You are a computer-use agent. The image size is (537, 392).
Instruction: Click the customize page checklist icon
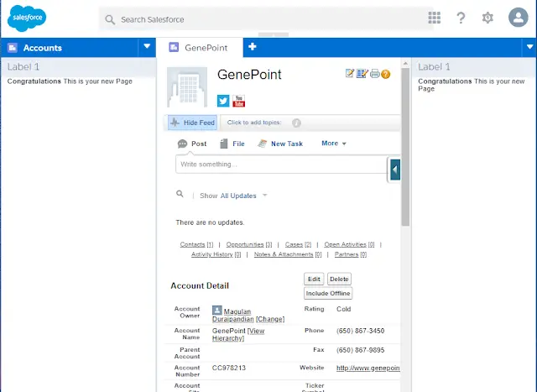click(x=362, y=73)
